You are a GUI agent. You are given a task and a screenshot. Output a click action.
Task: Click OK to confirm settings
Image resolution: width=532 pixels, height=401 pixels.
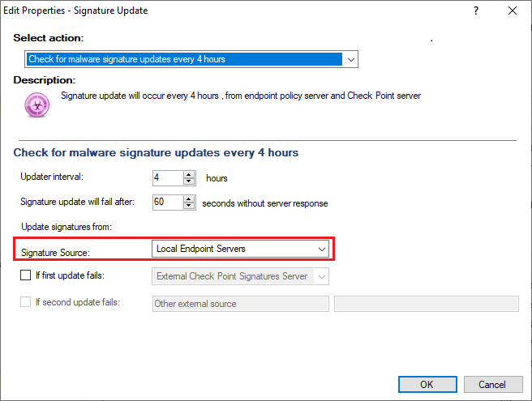click(x=427, y=384)
